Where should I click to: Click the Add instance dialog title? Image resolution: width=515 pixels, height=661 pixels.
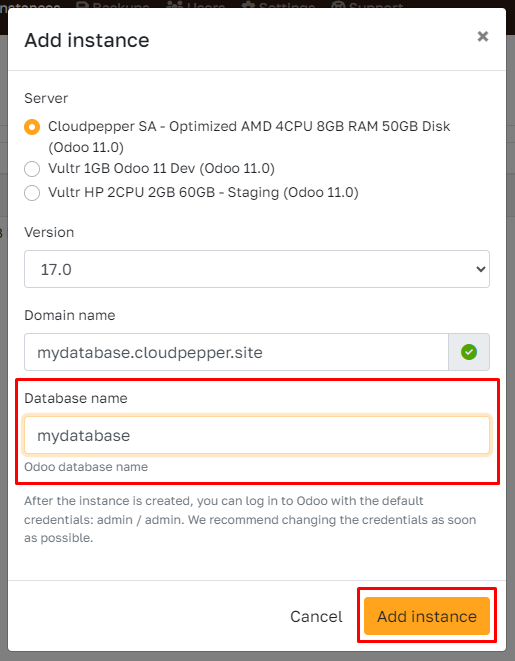(87, 40)
